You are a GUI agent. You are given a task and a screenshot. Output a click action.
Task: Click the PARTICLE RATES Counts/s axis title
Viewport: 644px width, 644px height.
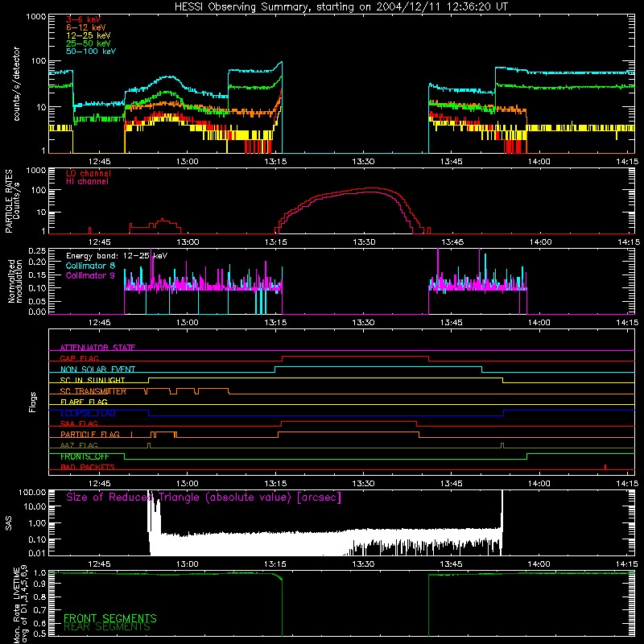coord(12,201)
